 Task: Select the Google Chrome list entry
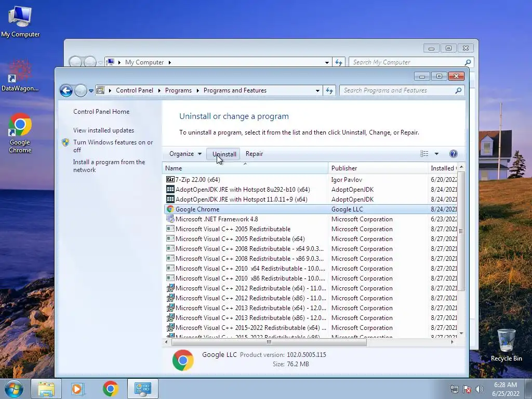point(311,209)
